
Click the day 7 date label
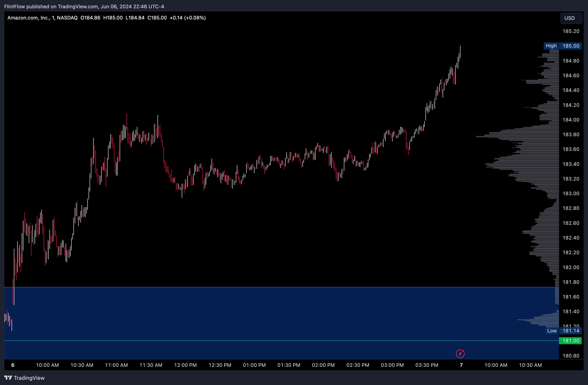pyautogui.click(x=461, y=365)
